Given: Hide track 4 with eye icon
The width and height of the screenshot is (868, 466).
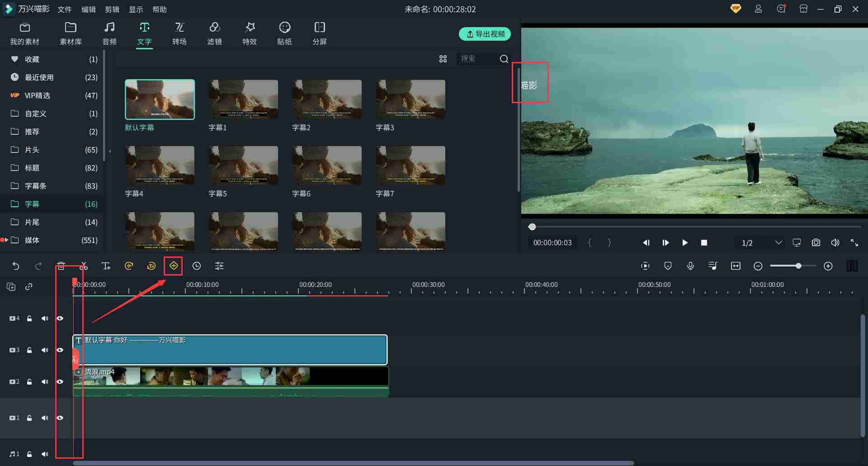Looking at the screenshot, I should point(60,319).
